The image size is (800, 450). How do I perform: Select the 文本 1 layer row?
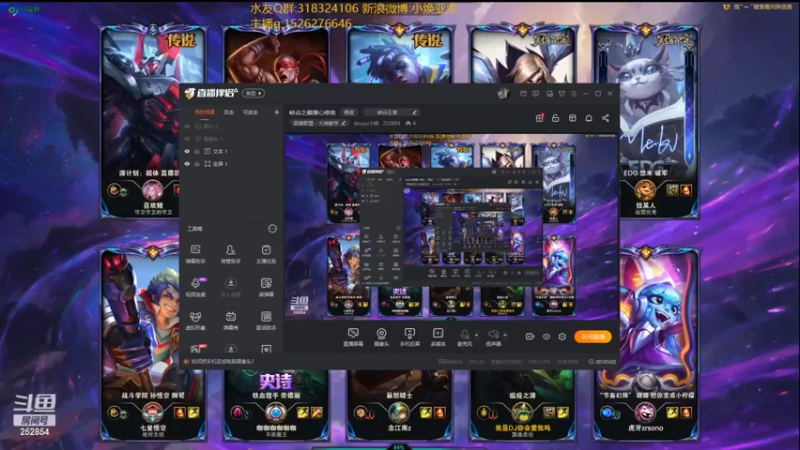tap(232, 152)
